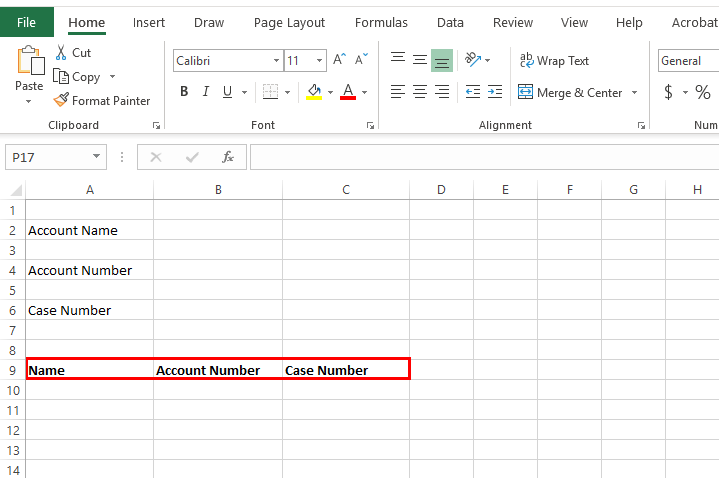Click the Paste clipboard icon
This screenshot has width=719, height=478.
click(x=29, y=62)
